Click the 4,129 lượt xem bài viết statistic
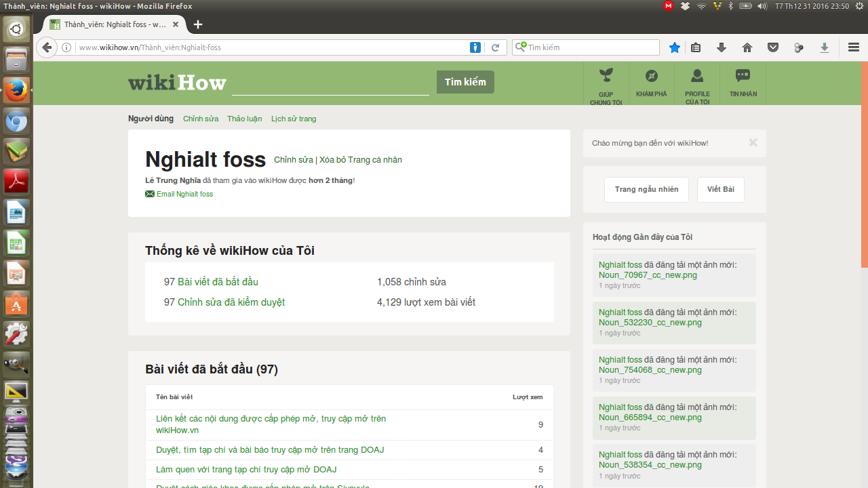Image resolution: width=868 pixels, height=488 pixels. coord(426,302)
